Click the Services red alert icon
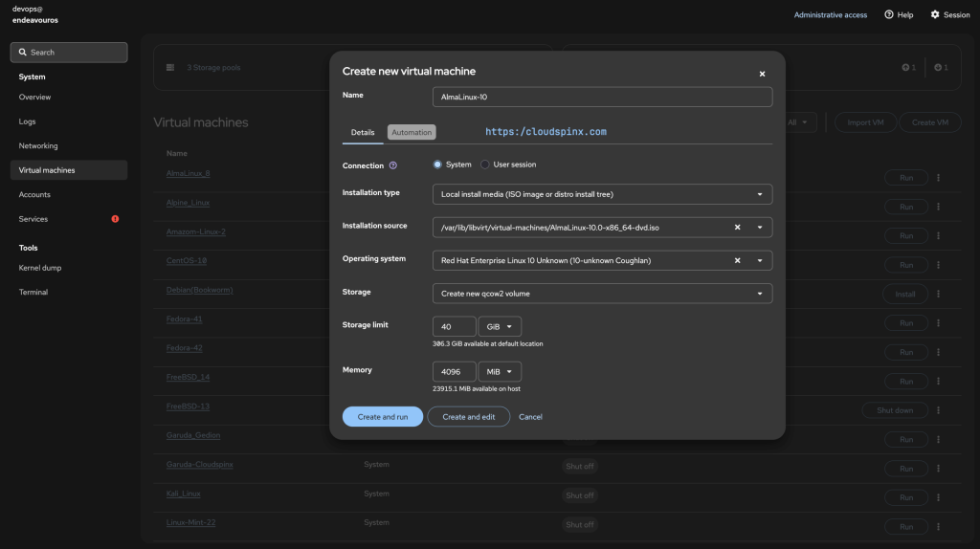Screen dimensions: 980x549 [115, 219]
